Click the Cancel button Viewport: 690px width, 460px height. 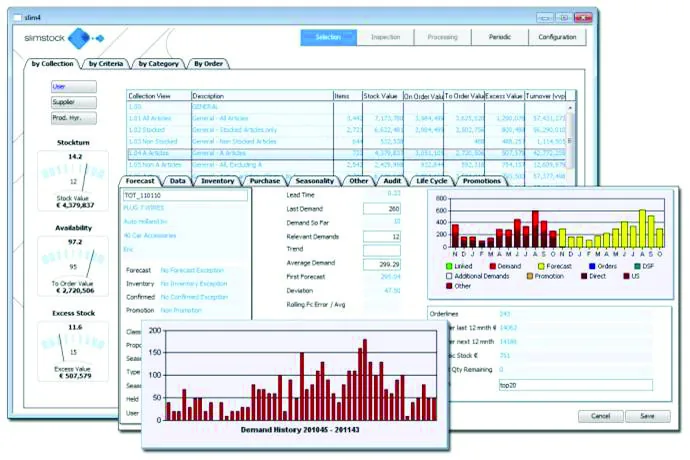click(x=601, y=416)
